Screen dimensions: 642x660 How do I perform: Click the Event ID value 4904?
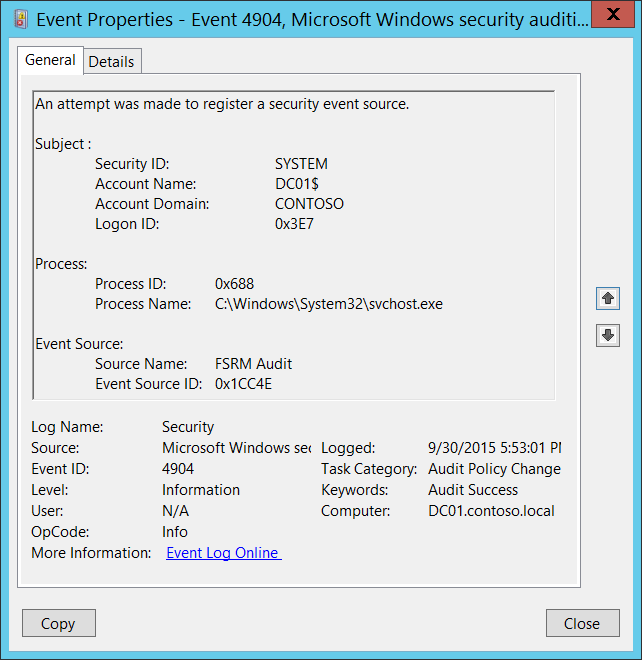pyautogui.click(x=178, y=469)
